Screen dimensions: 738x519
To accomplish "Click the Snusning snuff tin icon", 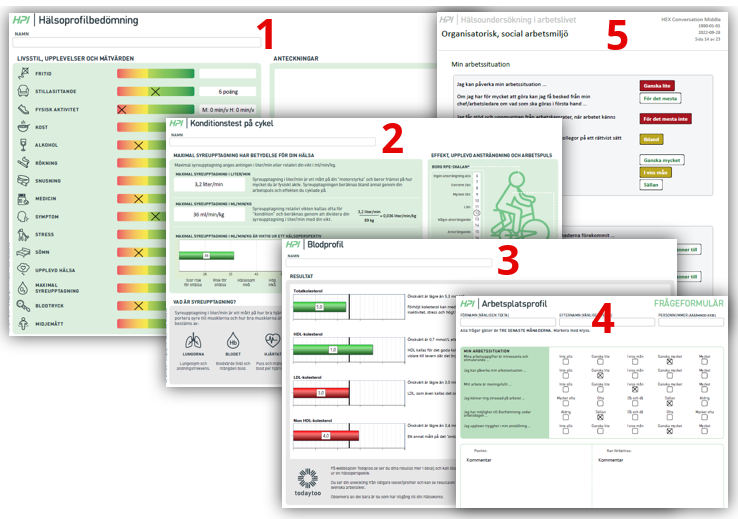I will click(x=24, y=181).
